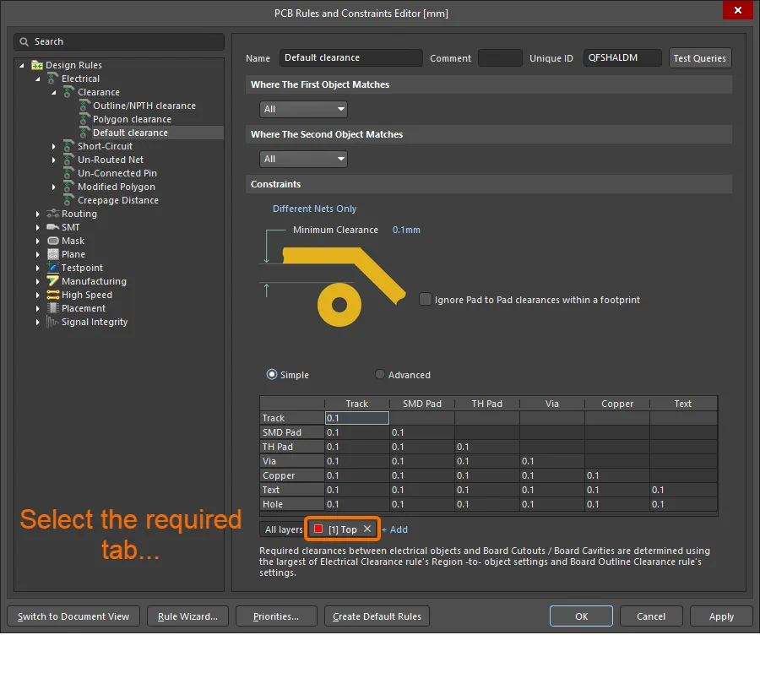Open the second object matches dropdown
This screenshot has height=700, width=760.
click(303, 159)
